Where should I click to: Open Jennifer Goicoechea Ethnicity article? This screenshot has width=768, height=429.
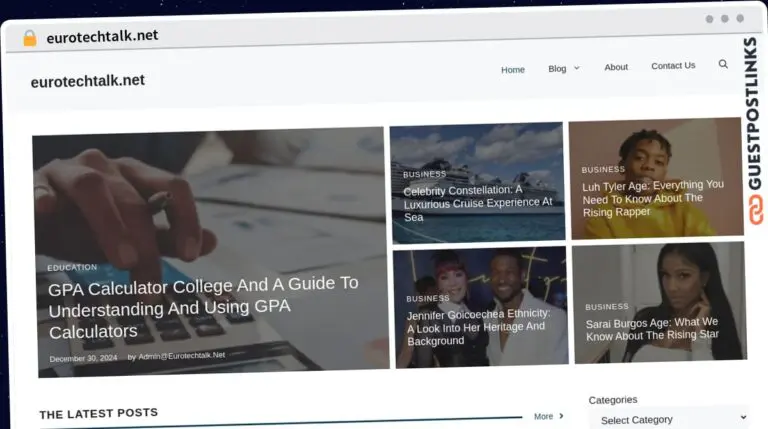[478, 327]
